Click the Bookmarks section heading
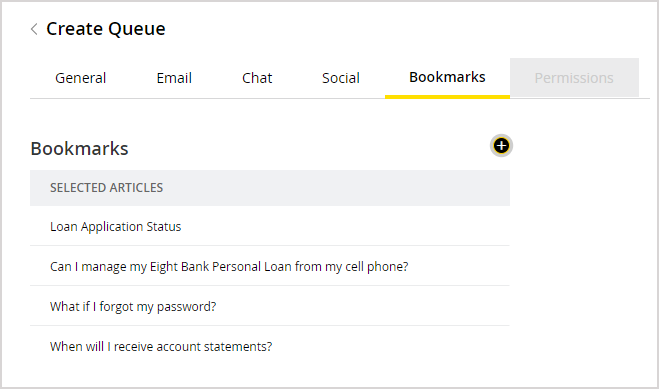 point(79,149)
